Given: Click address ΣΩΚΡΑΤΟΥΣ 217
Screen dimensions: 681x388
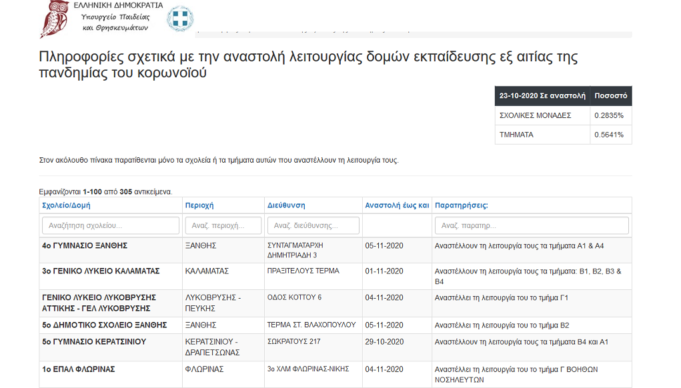Looking at the screenshot, I should 294,342.
